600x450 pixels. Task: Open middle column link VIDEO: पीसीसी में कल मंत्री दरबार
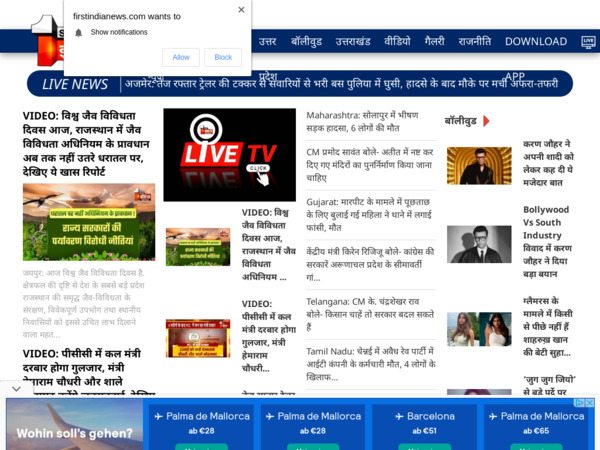pyautogui.click(x=269, y=336)
